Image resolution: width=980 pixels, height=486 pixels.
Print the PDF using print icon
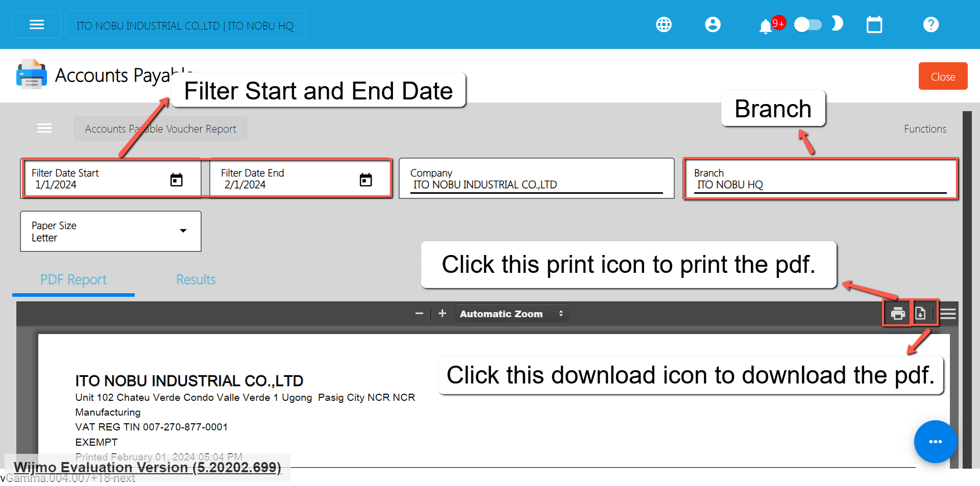897,314
